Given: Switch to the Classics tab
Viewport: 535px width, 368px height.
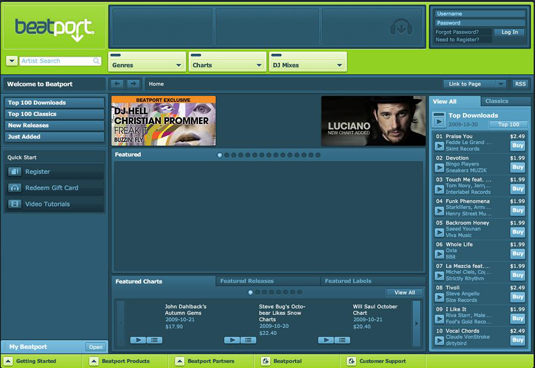Looking at the screenshot, I should click(x=496, y=101).
